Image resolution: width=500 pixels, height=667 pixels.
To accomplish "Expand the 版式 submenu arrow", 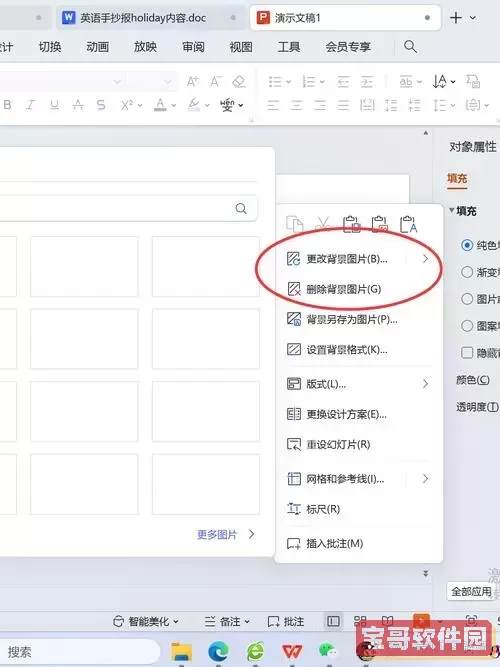I will pos(425,384).
